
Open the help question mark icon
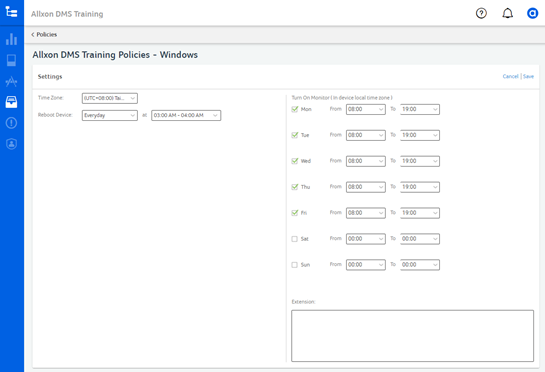(x=481, y=13)
